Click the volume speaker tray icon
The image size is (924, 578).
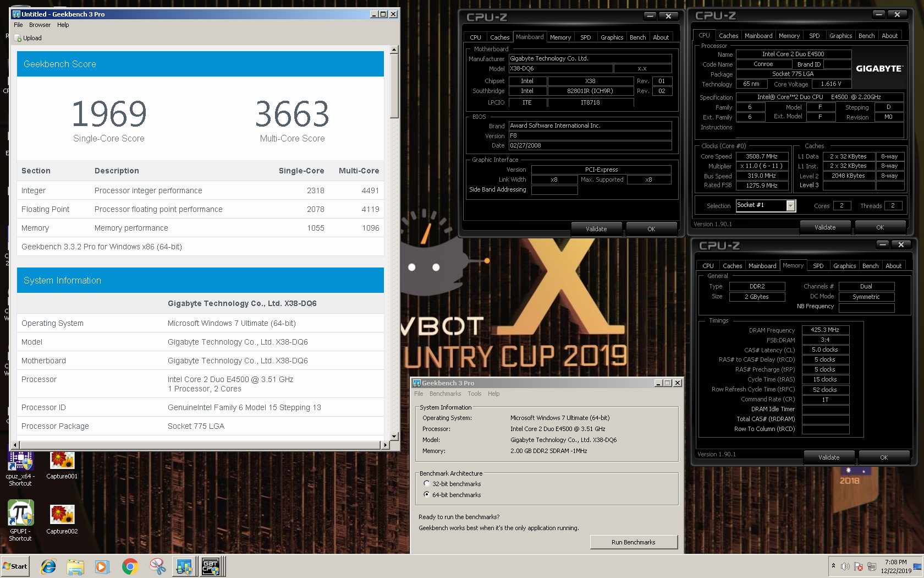(x=845, y=566)
